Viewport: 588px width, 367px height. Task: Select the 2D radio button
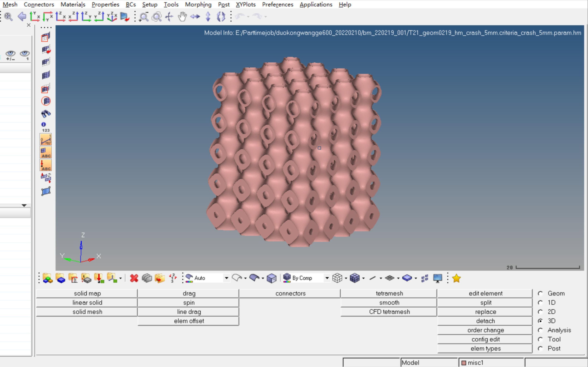click(541, 312)
